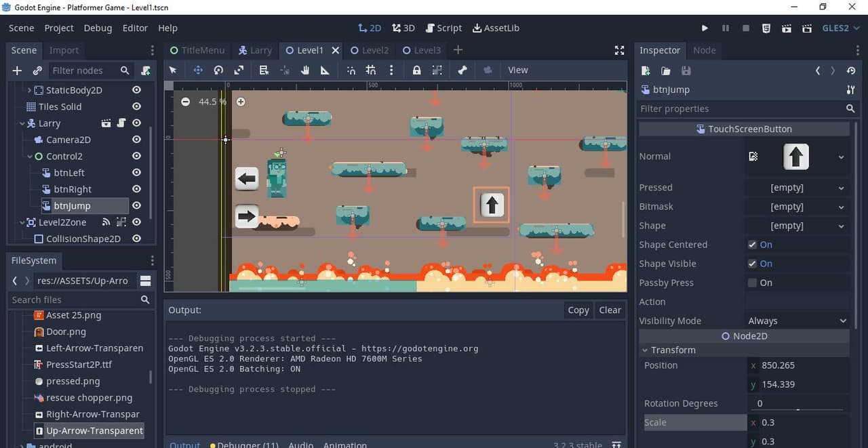The image size is (868, 448).
Task: Open the script attached to Larry
Action: [x=121, y=123]
